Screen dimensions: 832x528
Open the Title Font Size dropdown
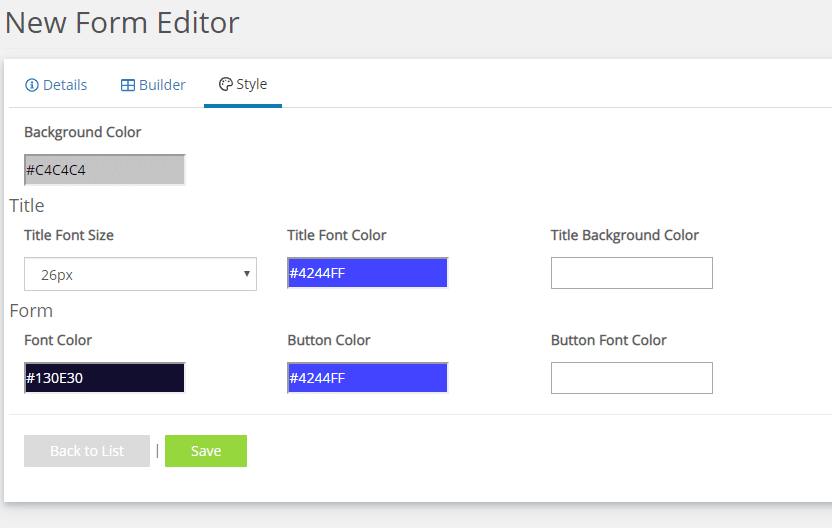coord(140,274)
